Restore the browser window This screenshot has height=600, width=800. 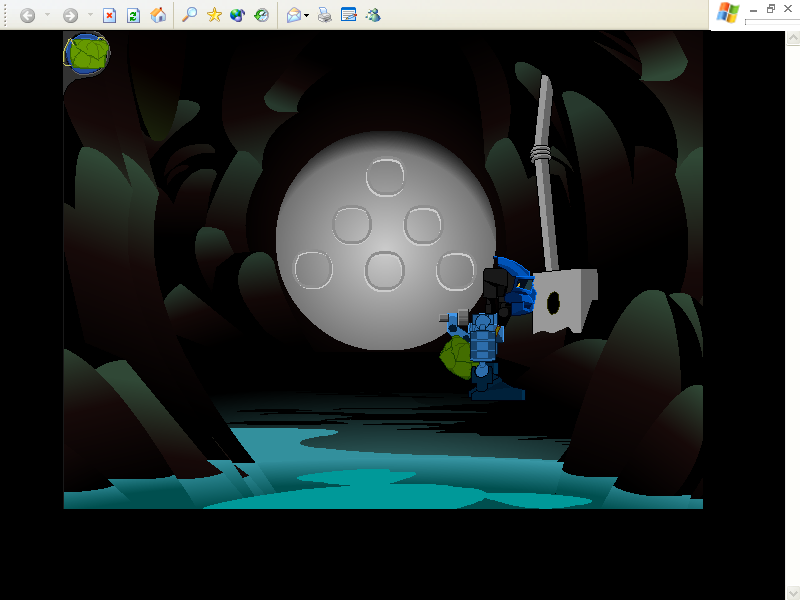pos(771,9)
